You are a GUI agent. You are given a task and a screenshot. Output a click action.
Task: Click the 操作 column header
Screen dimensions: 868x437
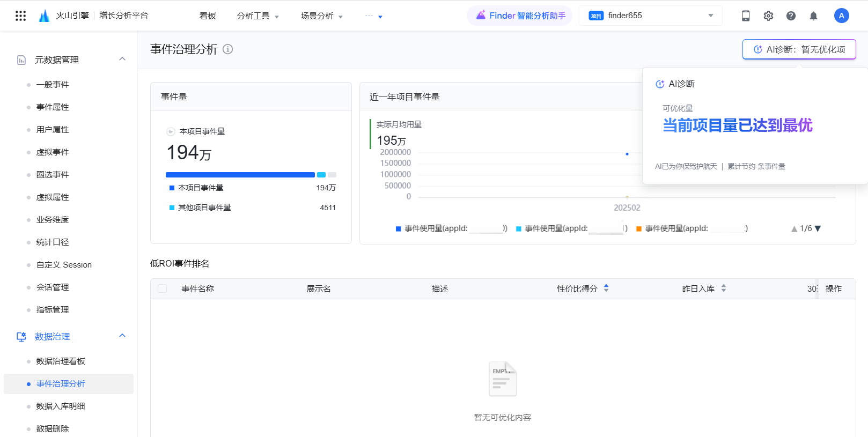point(834,288)
